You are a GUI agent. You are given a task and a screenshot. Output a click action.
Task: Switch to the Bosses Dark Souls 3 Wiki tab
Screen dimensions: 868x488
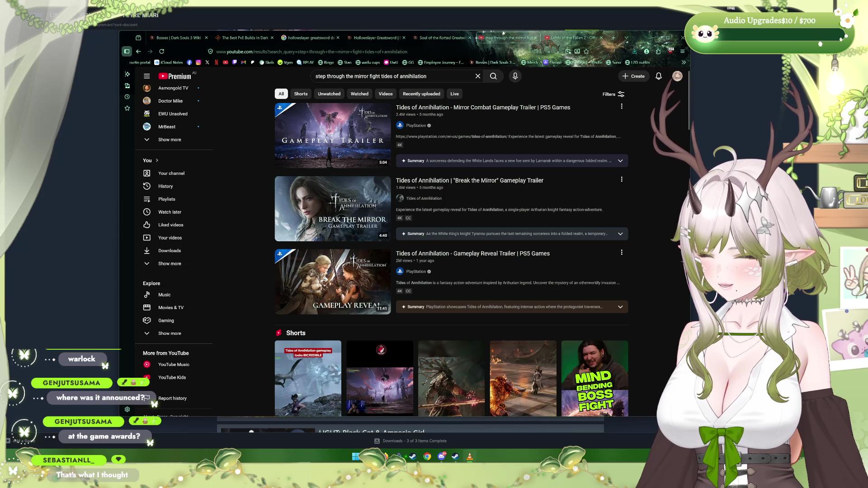click(x=178, y=38)
